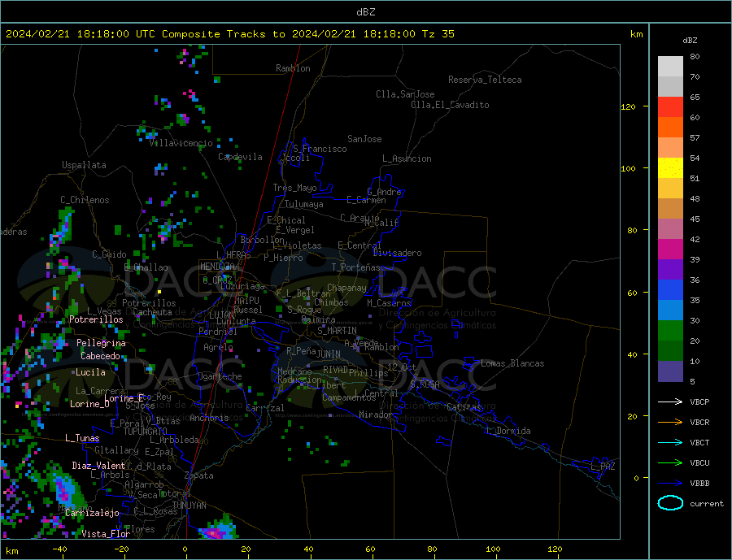Click the 'dBZ' title at top

pyautogui.click(x=365, y=12)
